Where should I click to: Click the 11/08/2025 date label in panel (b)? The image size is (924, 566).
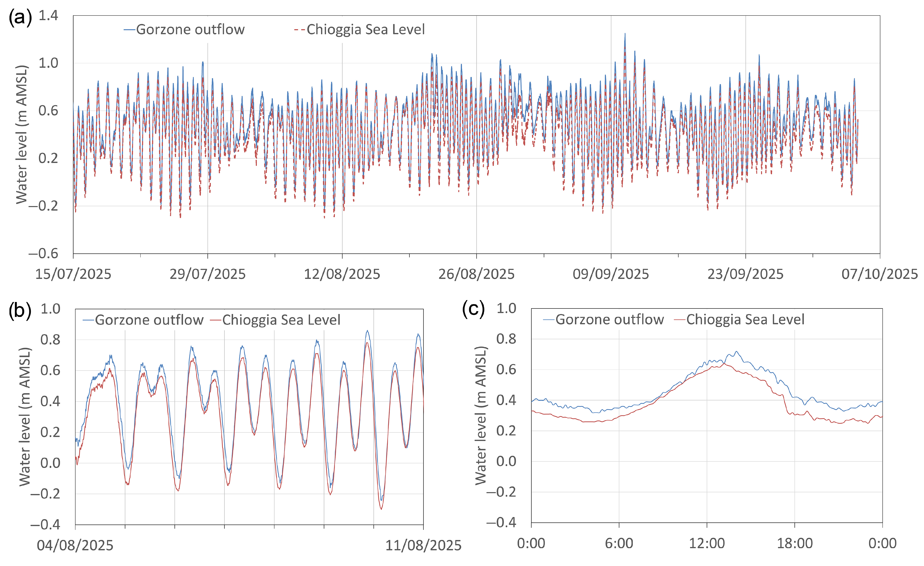click(423, 545)
